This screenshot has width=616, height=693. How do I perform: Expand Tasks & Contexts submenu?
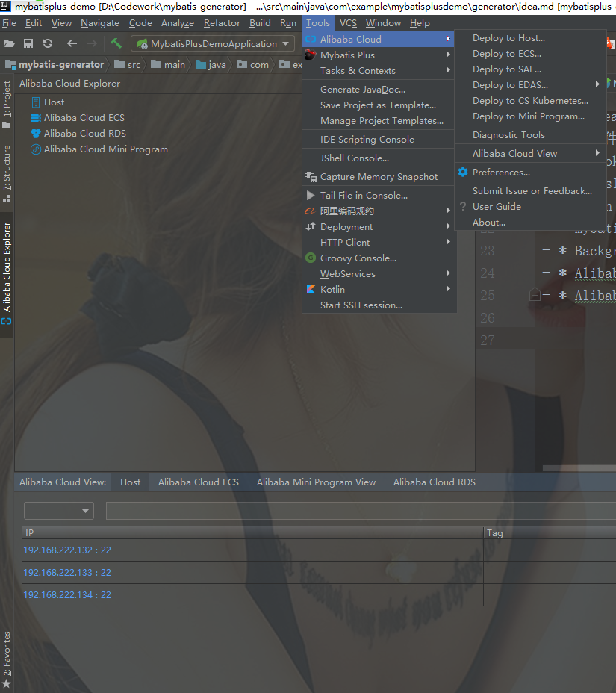click(x=379, y=71)
